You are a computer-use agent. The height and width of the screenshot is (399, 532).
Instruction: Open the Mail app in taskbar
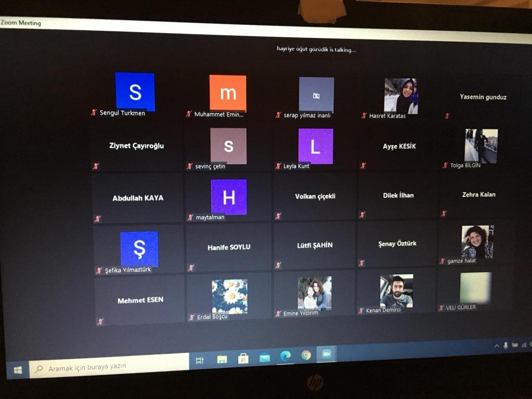pyautogui.click(x=264, y=357)
